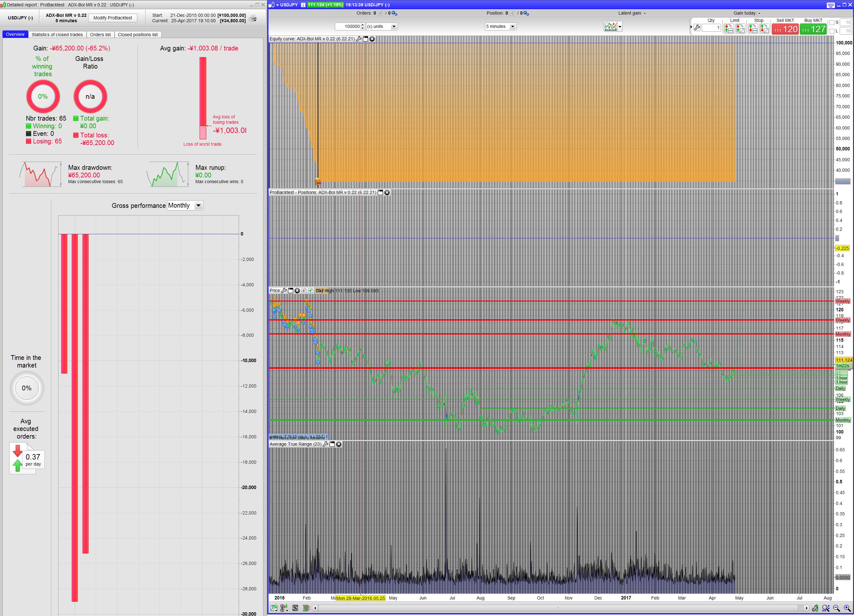Click the Buy MKT 111.127 button

[x=813, y=29]
